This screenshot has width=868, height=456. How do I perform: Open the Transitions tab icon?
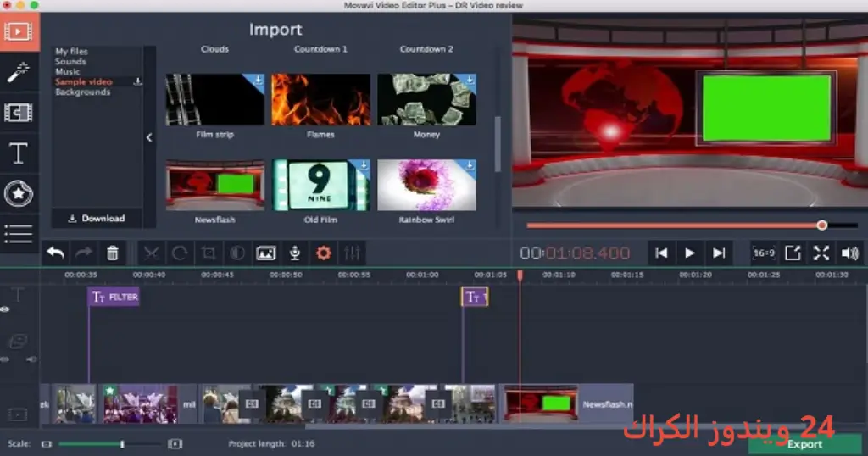19,113
